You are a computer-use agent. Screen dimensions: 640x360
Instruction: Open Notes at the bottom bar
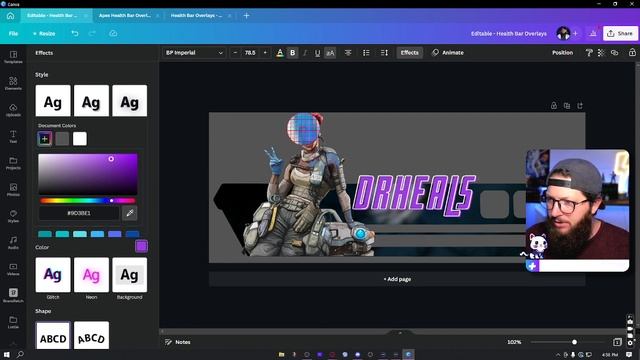pyautogui.click(x=178, y=342)
